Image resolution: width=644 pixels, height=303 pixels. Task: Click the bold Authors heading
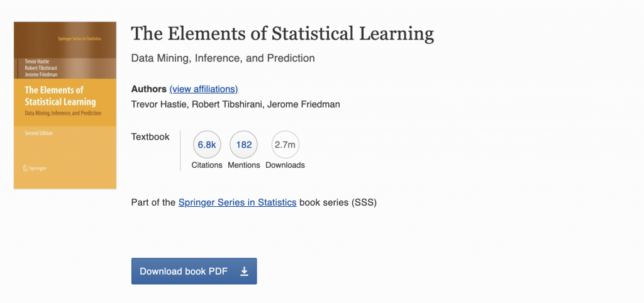[x=149, y=89]
